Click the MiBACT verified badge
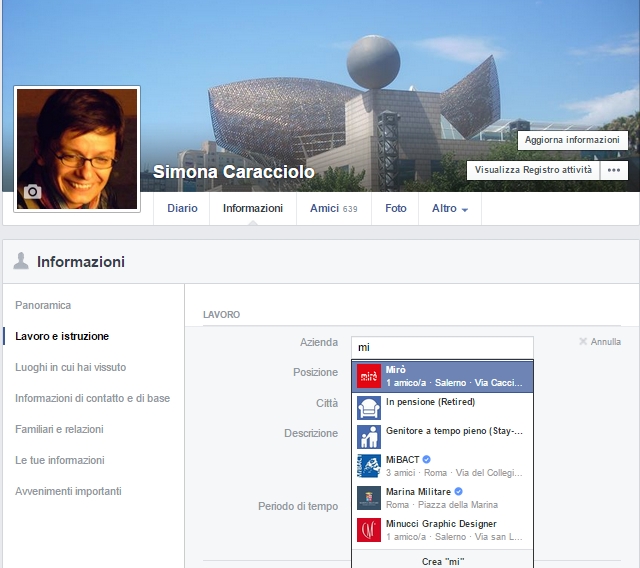 (x=426, y=459)
